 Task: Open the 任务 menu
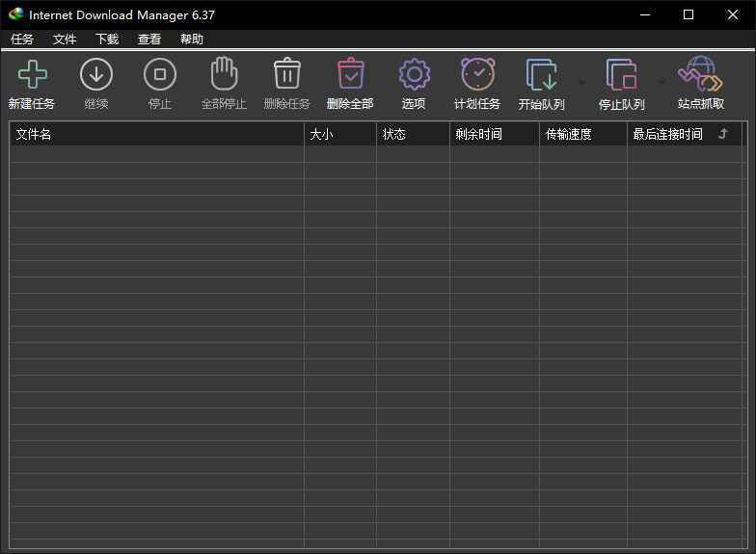click(22, 39)
